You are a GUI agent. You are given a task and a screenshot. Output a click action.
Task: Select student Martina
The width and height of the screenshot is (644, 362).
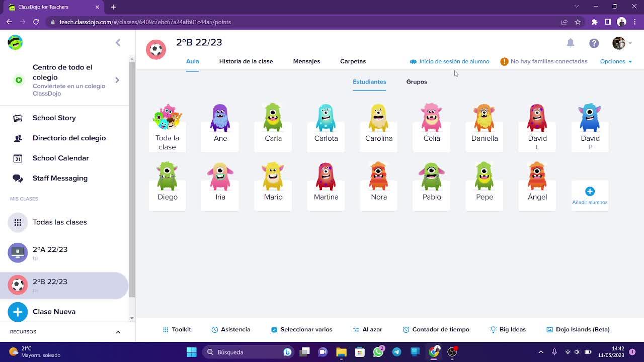[326, 186]
